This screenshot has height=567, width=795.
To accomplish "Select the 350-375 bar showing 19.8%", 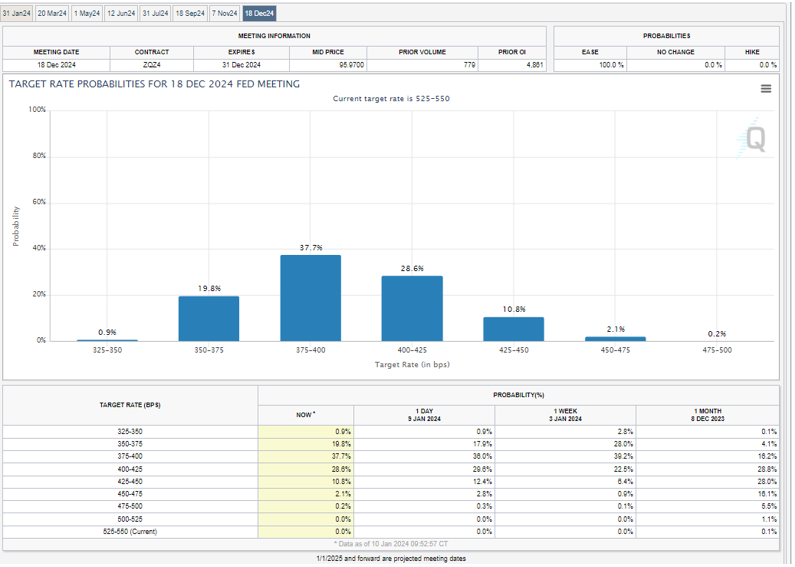I will point(209,318).
